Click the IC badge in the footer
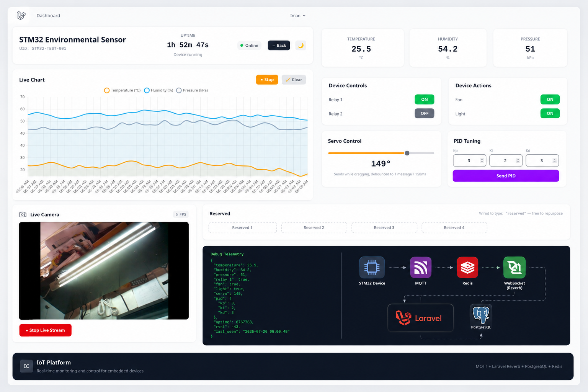 point(26,366)
